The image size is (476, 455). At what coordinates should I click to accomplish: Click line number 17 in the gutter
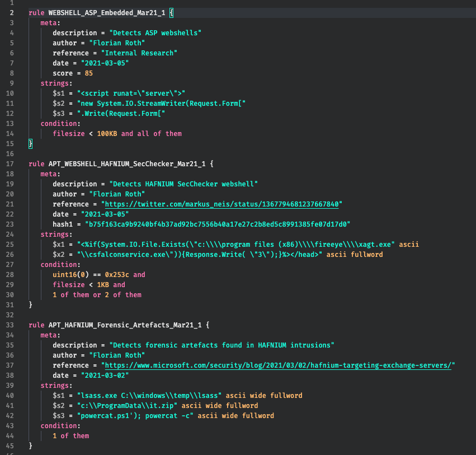pos(11,164)
